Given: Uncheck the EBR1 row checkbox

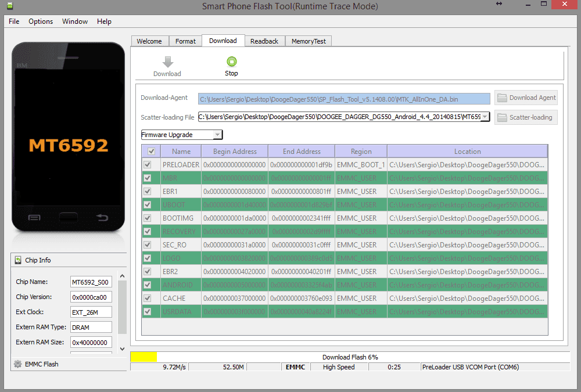Looking at the screenshot, I should 148,191.
